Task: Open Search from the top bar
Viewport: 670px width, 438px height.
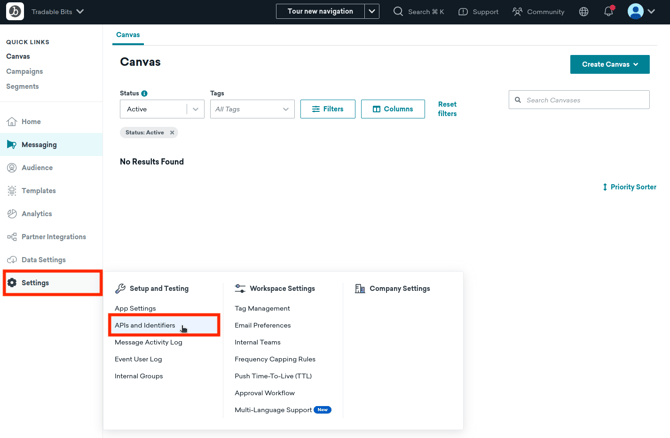Action: 418,12
